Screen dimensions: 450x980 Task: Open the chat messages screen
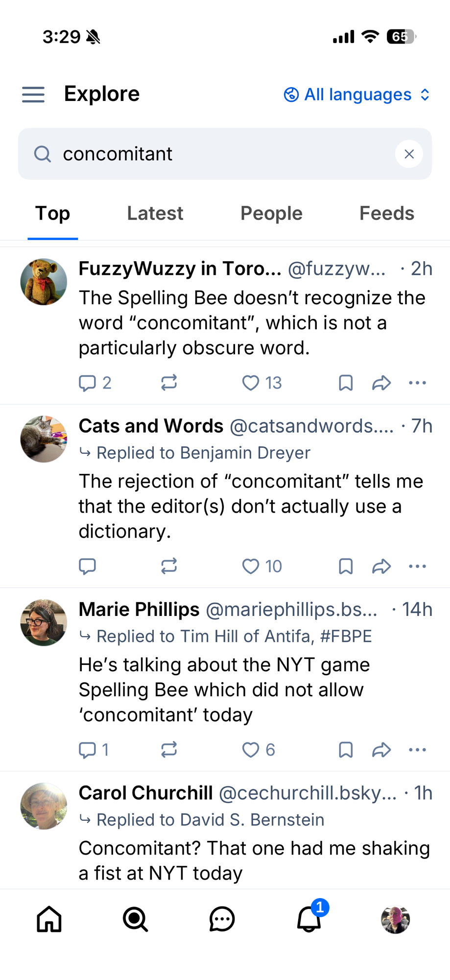[x=222, y=919]
